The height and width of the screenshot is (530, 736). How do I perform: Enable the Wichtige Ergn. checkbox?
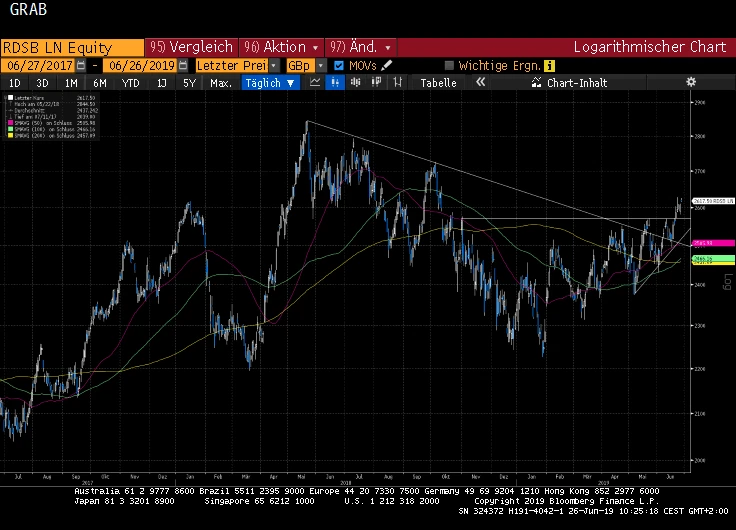pyautogui.click(x=449, y=65)
